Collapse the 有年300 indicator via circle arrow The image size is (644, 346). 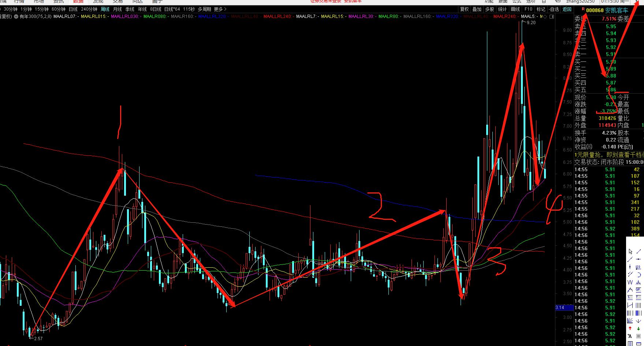point(16,17)
